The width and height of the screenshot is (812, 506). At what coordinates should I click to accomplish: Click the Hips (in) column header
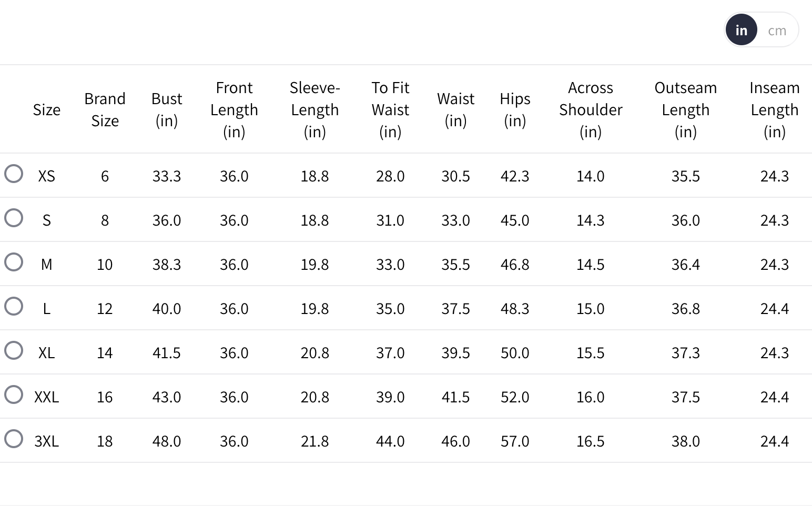515,109
